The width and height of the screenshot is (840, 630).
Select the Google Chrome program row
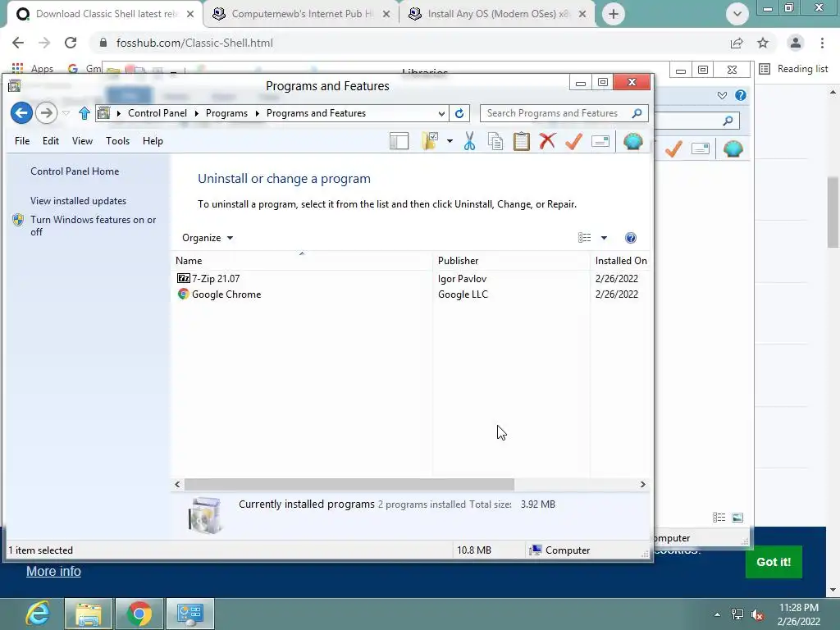(x=410, y=294)
